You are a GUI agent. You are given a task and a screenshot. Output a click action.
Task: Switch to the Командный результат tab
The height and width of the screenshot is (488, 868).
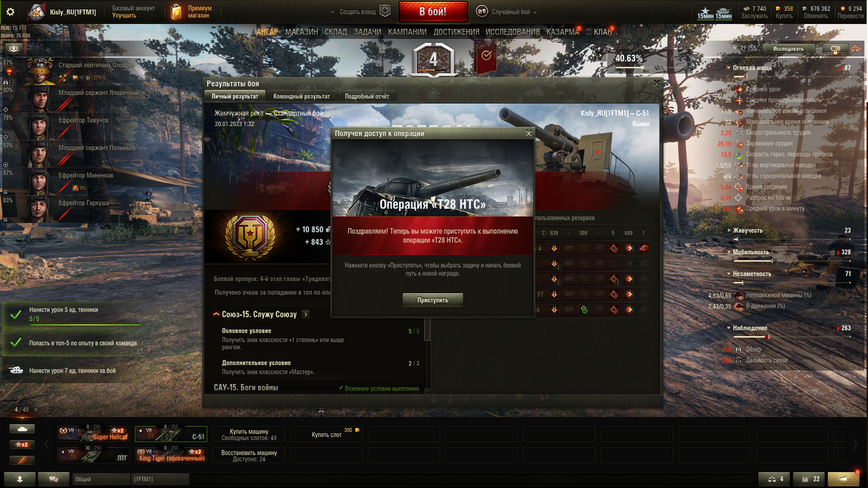(302, 96)
